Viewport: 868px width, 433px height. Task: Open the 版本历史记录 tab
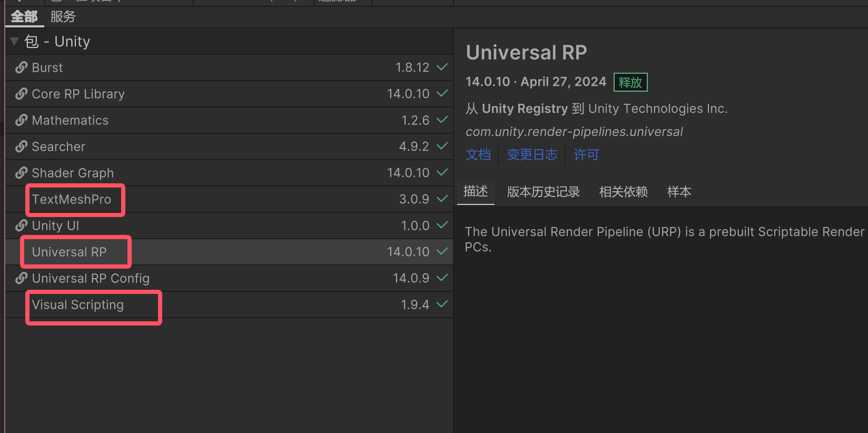(x=544, y=192)
